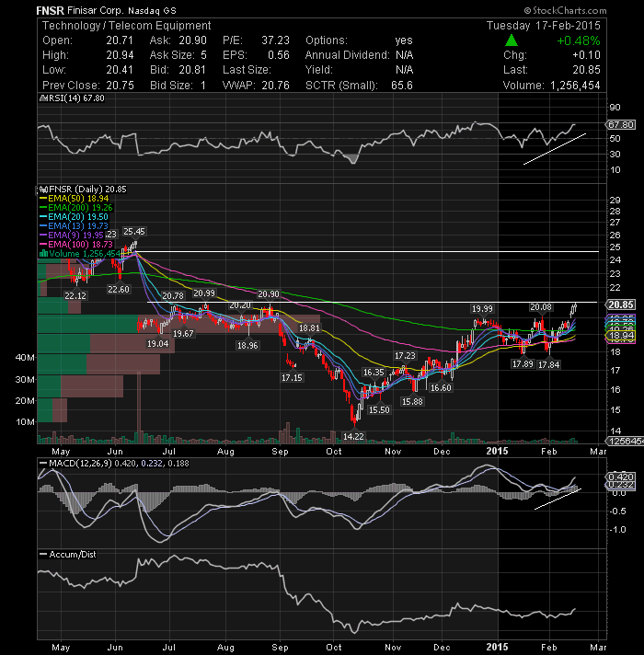
Task: Click the 17.89 price label
Action: tap(523, 364)
